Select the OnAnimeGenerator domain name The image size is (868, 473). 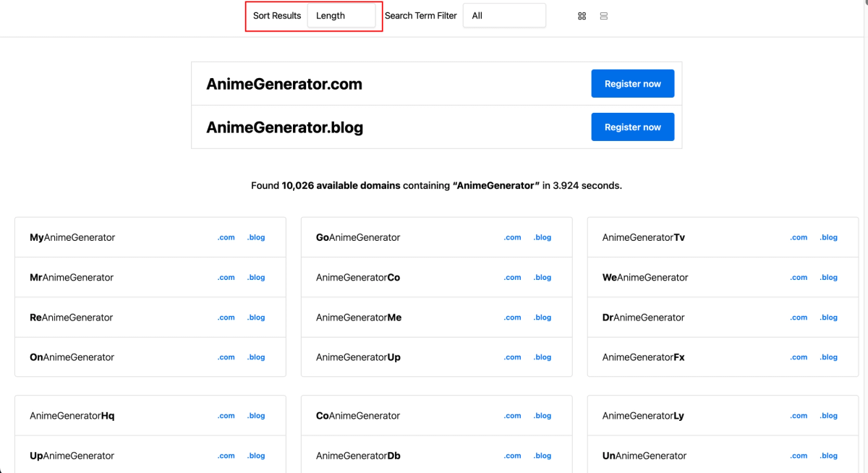72,357
